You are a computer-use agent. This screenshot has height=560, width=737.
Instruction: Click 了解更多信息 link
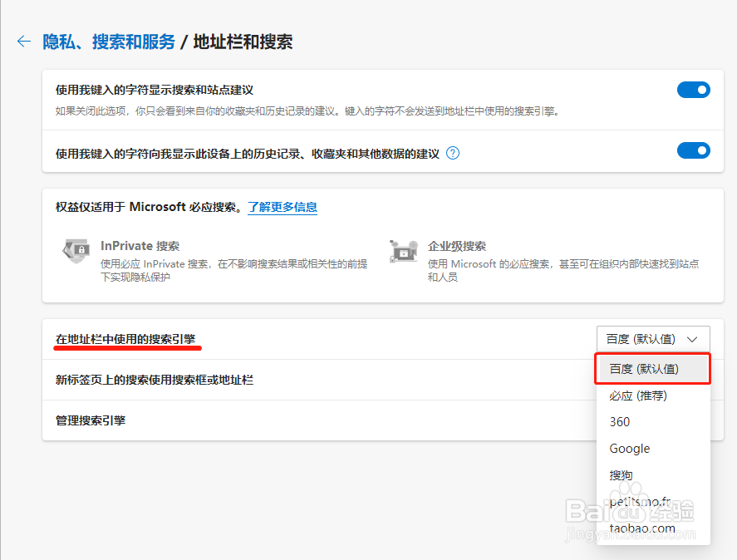pyautogui.click(x=283, y=208)
